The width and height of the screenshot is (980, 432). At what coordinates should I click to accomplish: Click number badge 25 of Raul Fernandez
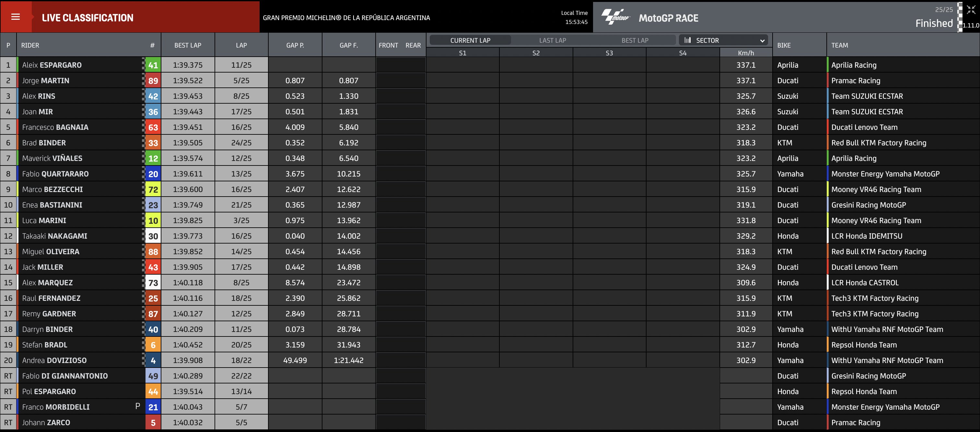point(153,298)
